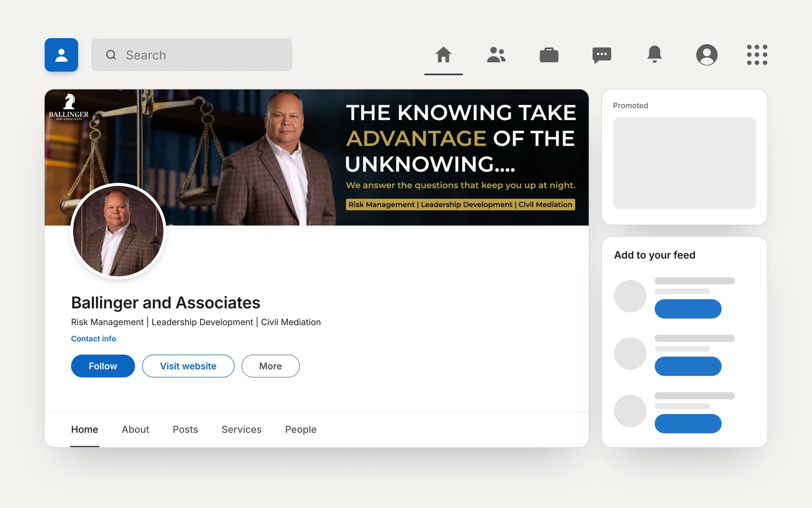Open the apps grid dots icon
This screenshot has height=508, width=812.
click(x=757, y=55)
